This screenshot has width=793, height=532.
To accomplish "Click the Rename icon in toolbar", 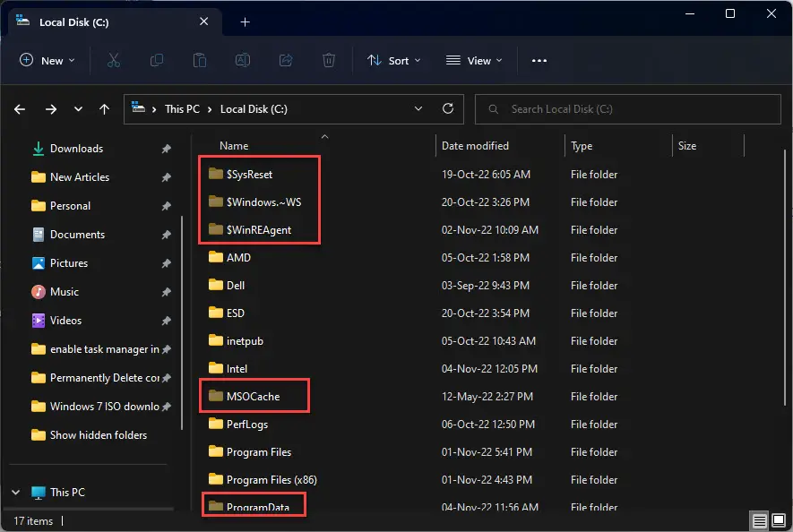I will pos(242,60).
